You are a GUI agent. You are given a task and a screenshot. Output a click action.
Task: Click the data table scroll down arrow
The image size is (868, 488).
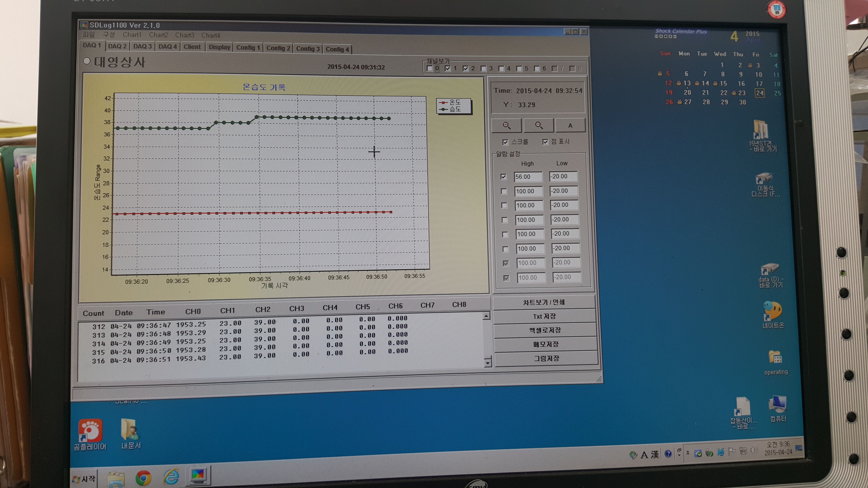tap(488, 363)
